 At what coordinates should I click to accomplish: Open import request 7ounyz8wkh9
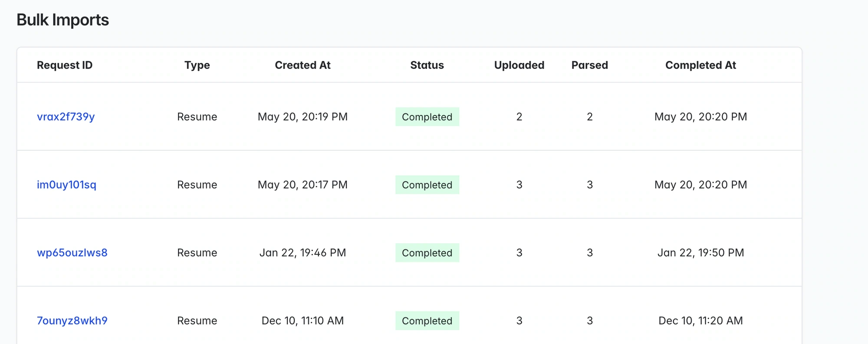point(72,321)
